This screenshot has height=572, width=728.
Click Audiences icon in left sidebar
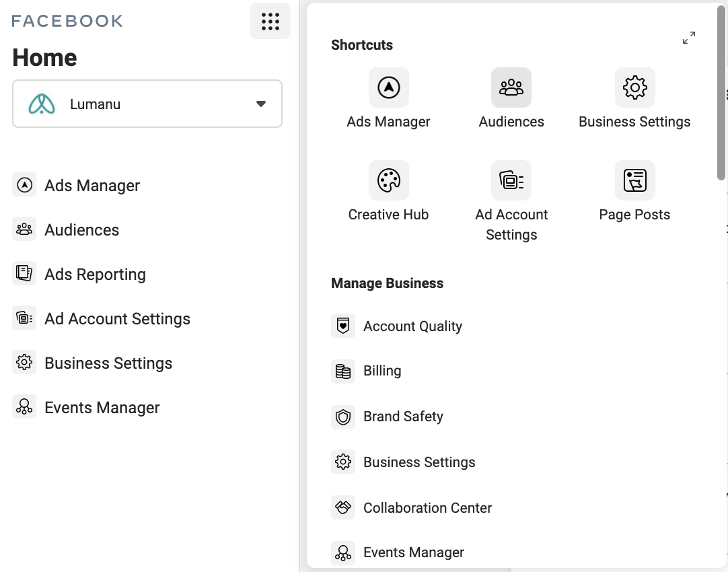point(24,229)
